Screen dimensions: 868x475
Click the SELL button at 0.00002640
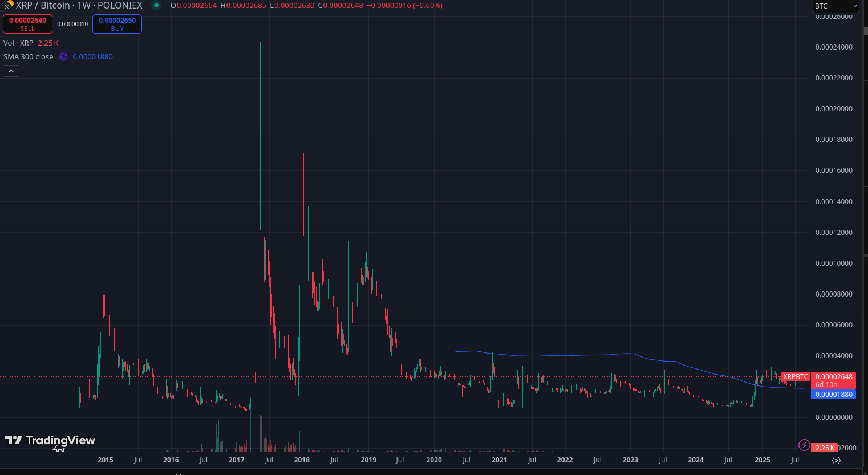pos(27,24)
